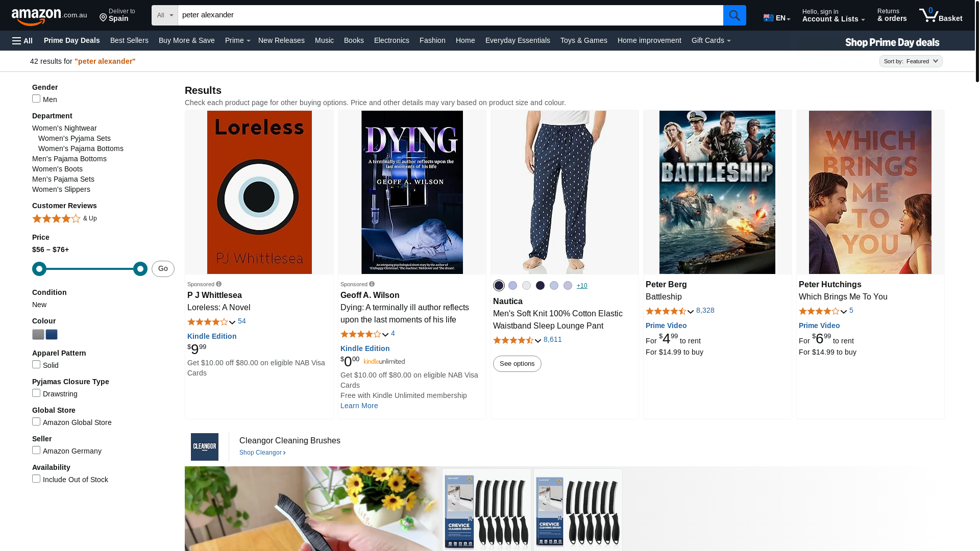The image size is (980, 551).
Task: Select New condition filter
Action: click(39, 305)
